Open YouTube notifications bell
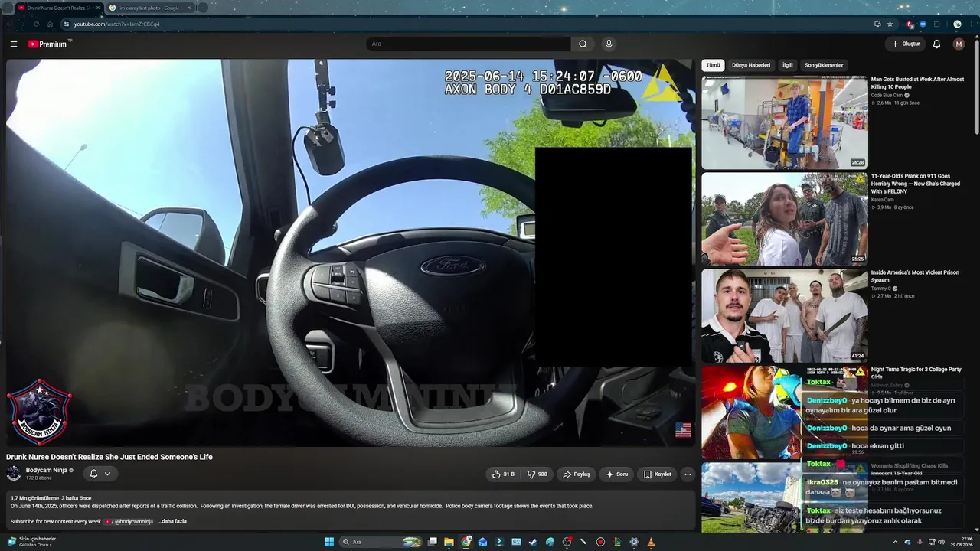 click(936, 44)
